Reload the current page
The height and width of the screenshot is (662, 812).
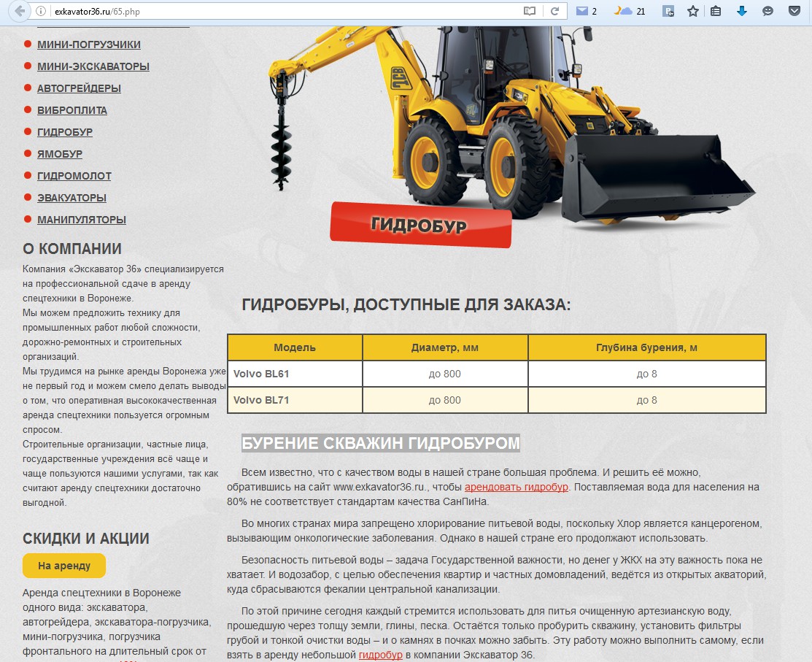(554, 11)
